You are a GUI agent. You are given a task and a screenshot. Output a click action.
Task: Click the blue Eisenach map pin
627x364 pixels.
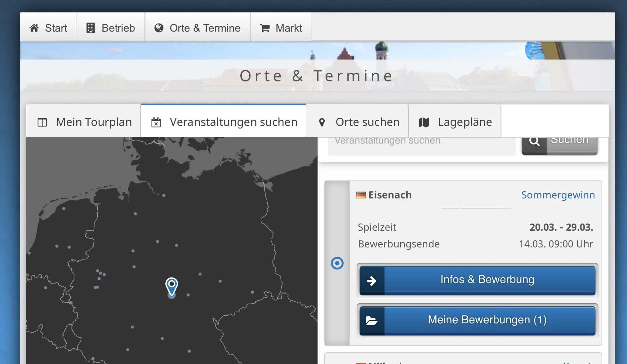(171, 285)
